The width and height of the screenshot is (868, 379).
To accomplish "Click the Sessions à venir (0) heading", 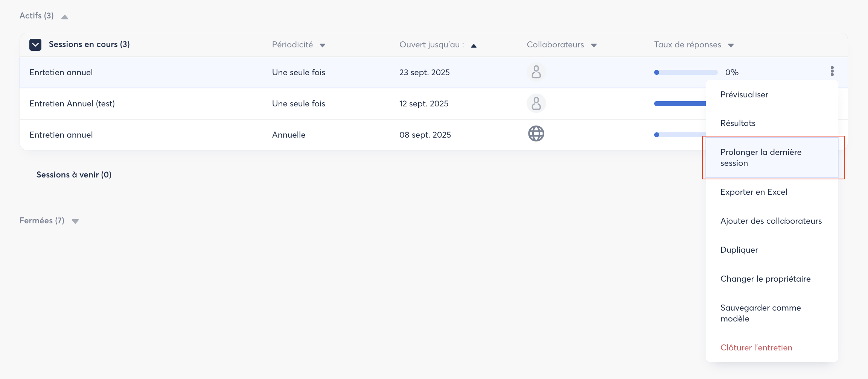I will tap(74, 175).
